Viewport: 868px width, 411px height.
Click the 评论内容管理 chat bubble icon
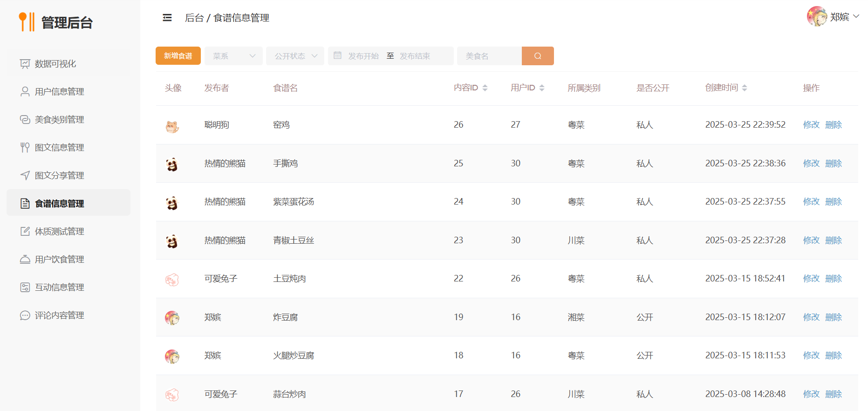(x=25, y=315)
